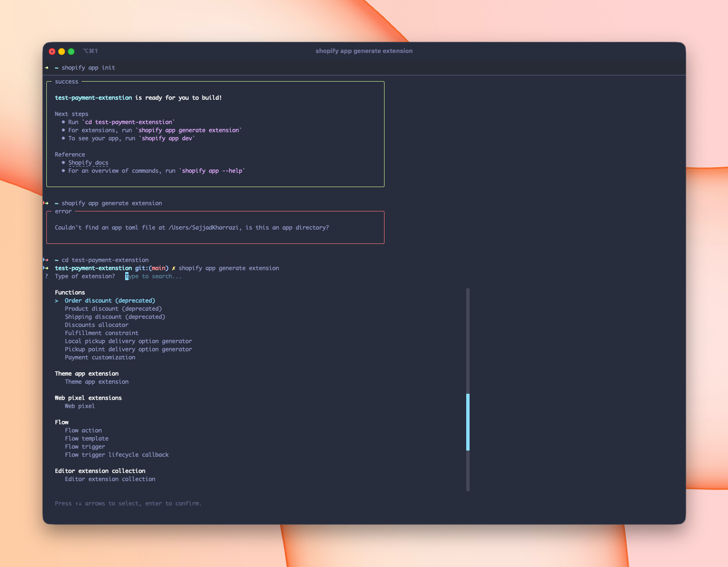Choose Product discount (deprecated) option
This screenshot has width=728, height=567.
click(113, 309)
